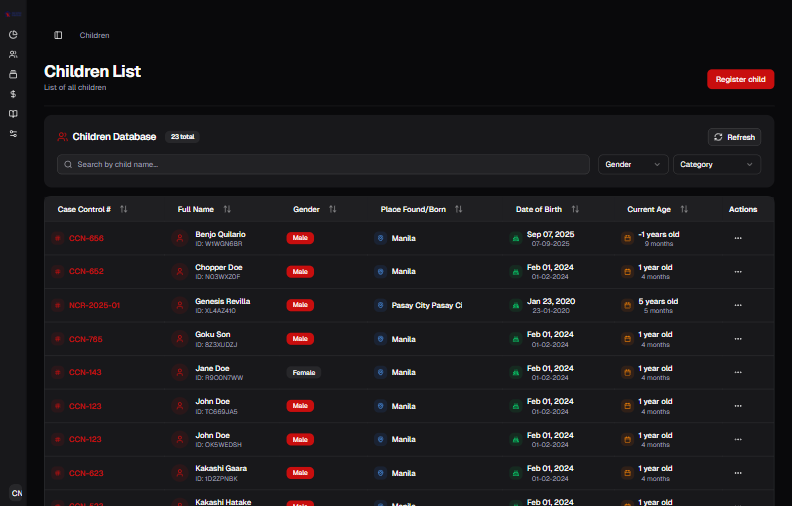Viewport: 792px width, 506px height.
Task: Sort table by Full Name
Action: (x=227, y=210)
